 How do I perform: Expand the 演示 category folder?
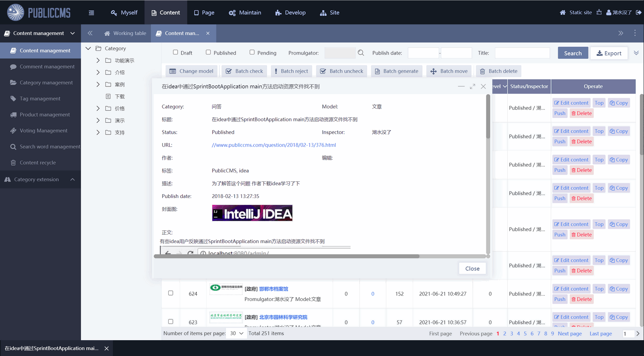pyautogui.click(x=98, y=121)
